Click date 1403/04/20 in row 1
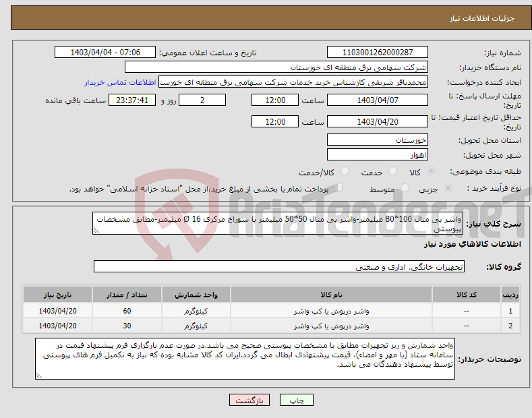 click(57, 311)
